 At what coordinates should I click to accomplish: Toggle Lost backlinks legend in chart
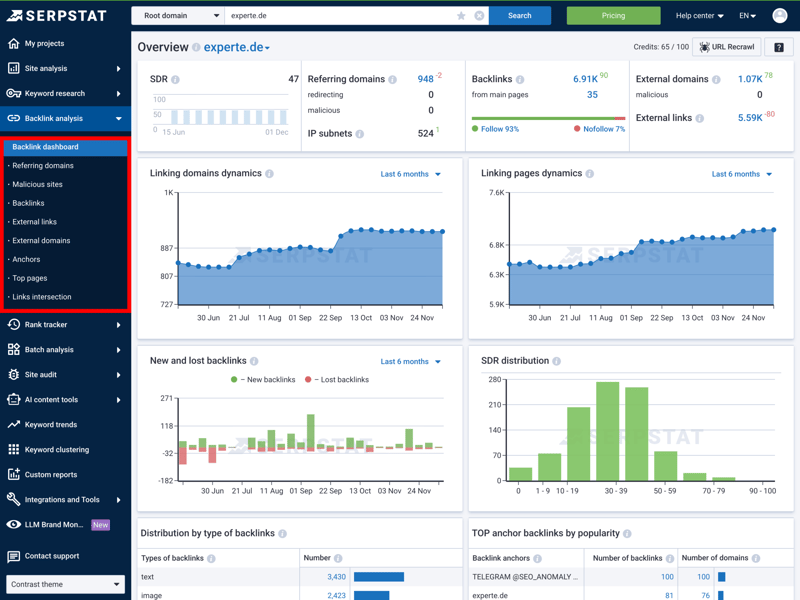[x=337, y=380]
